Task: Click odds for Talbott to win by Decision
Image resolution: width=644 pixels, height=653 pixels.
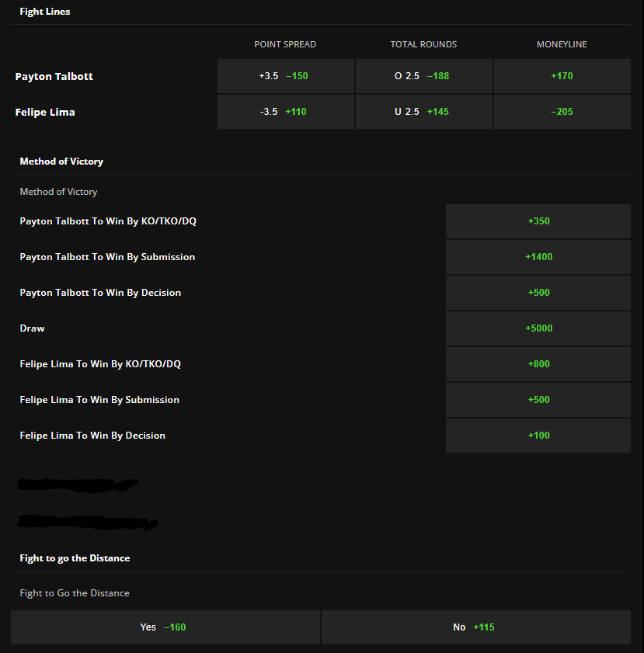Action: 538,293
